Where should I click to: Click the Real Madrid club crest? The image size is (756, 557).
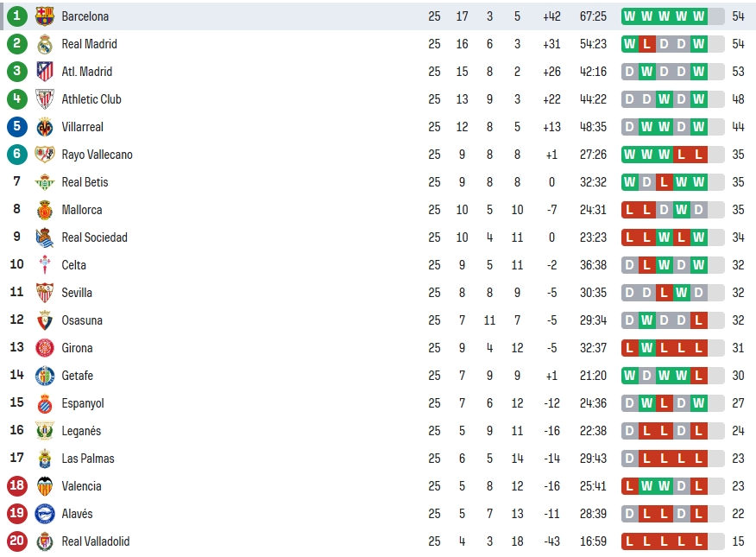coord(45,44)
